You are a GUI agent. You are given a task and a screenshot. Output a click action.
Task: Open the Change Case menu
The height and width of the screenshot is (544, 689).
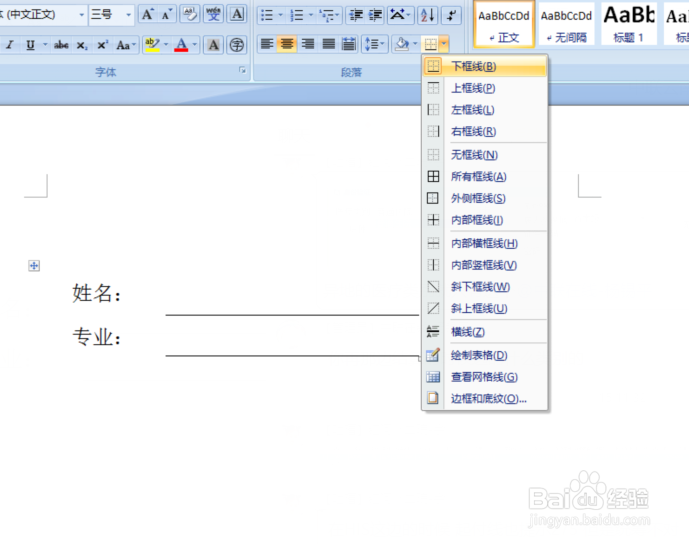126,45
